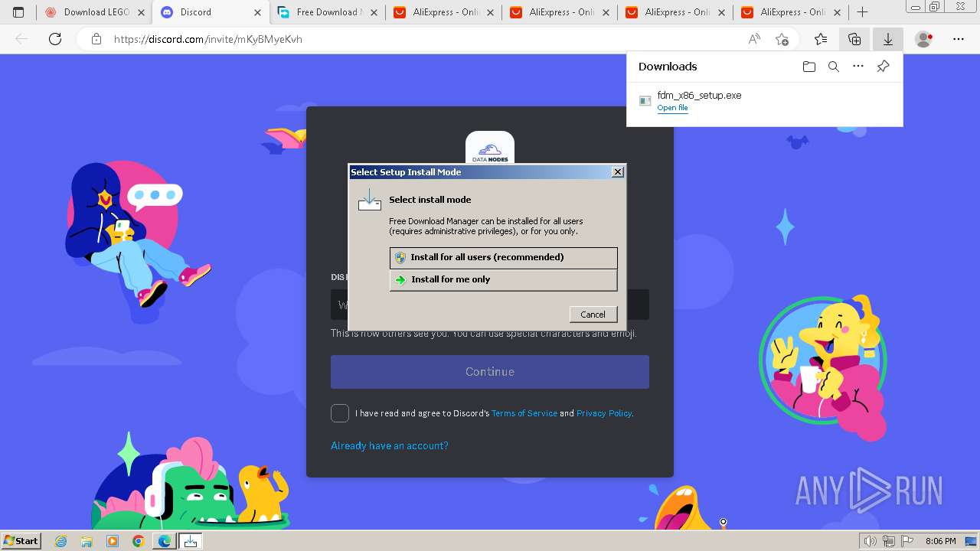Switch to the first AliExpress tab
The width and height of the screenshot is (980, 551).
coord(443,12)
